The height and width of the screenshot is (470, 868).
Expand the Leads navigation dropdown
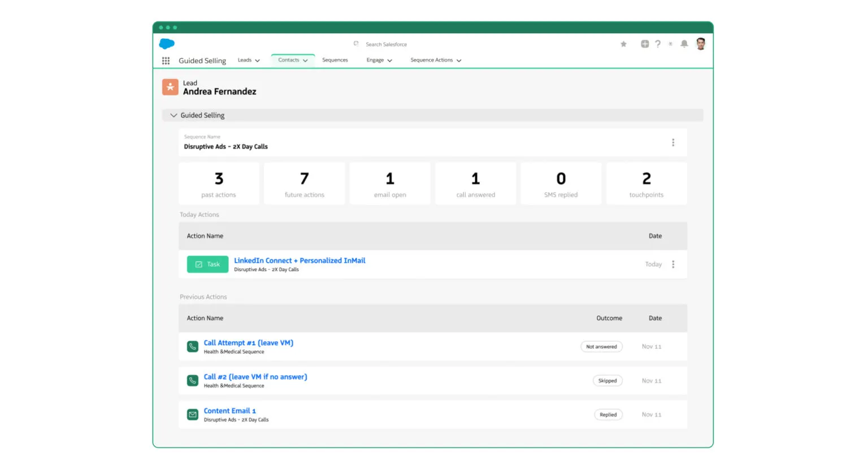pos(257,60)
